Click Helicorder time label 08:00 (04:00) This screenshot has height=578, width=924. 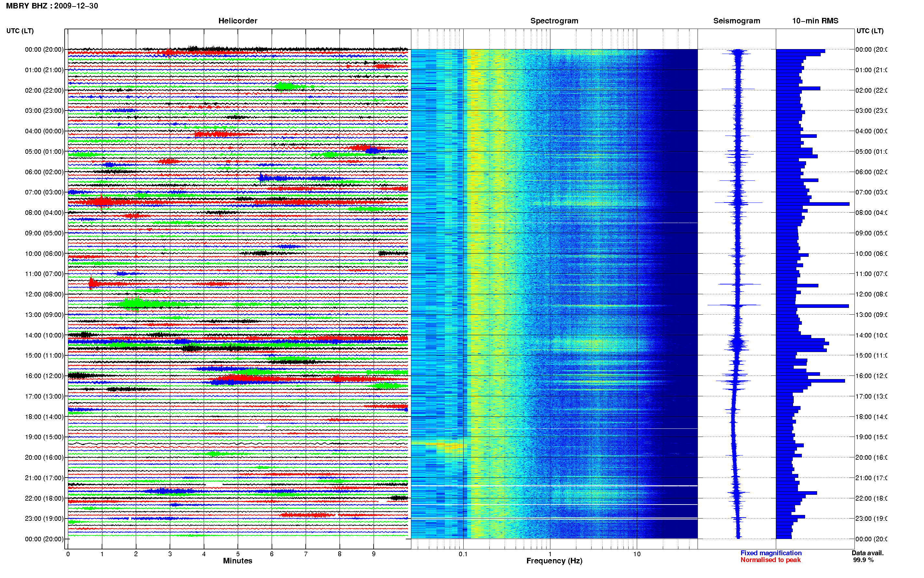44,213
